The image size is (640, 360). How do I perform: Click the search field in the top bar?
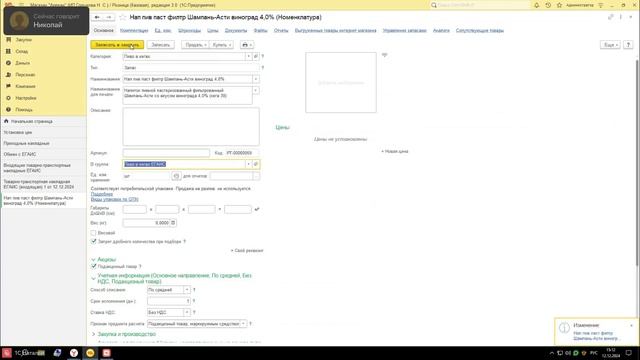pyautogui.click(x=481, y=5)
